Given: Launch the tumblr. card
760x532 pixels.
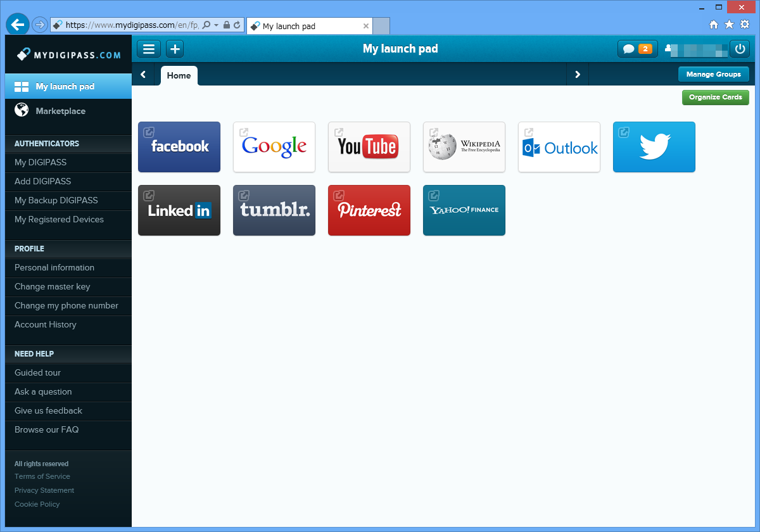Looking at the screenshot, I should (274, 210).
